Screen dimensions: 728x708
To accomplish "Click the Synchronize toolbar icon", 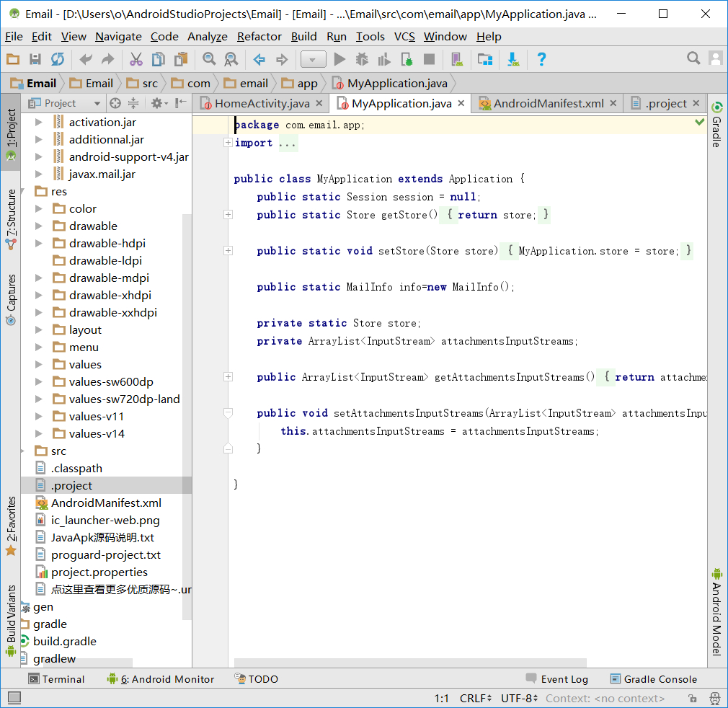I will [57, 59].
